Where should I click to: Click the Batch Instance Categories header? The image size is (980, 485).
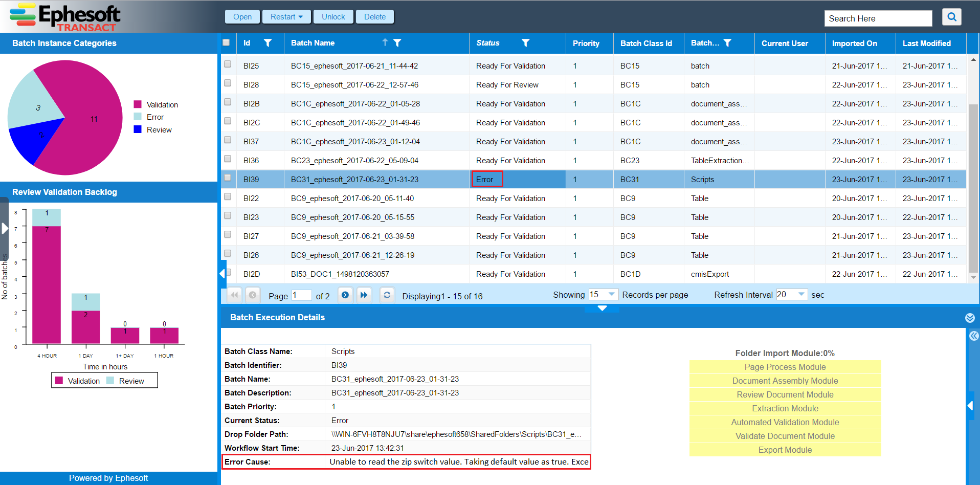point(108,43)
